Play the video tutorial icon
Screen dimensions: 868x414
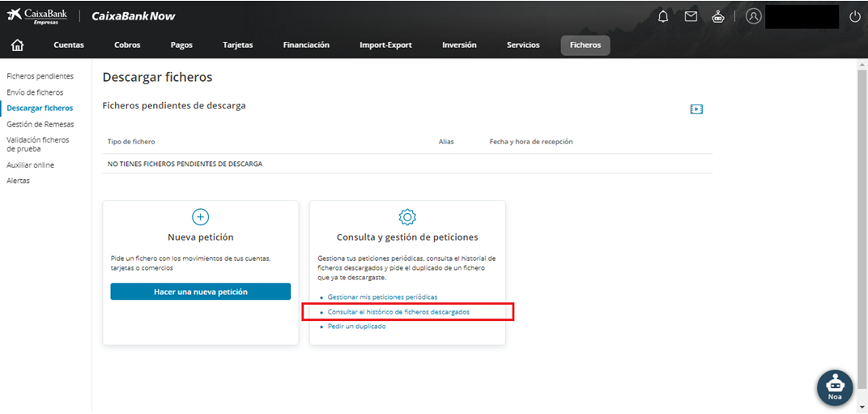pos(696,109)
